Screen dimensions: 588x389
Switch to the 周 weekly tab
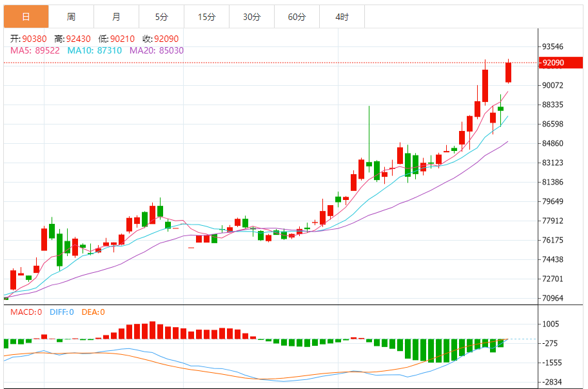click(71, 17)
